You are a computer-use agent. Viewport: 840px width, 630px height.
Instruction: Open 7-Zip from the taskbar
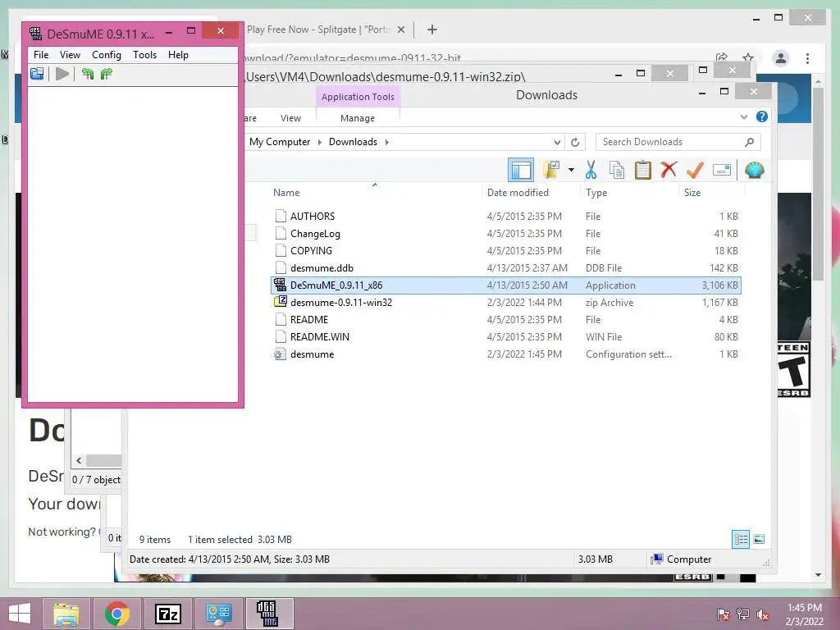click(167, 614)
